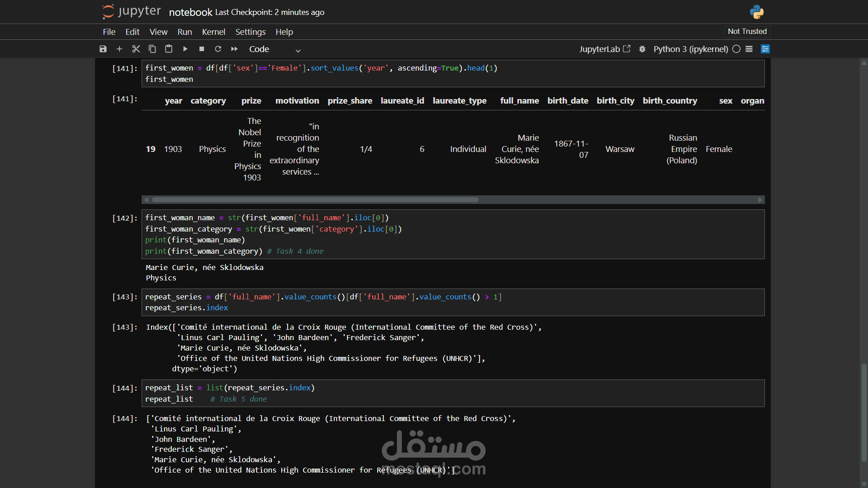Restart kernel and run all cells

[x=234, y=49]
